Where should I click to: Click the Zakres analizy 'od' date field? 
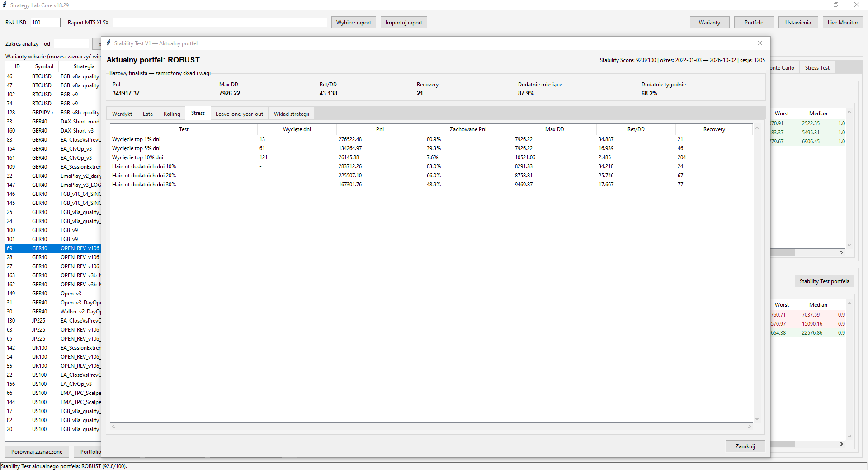tap(71, 43)
